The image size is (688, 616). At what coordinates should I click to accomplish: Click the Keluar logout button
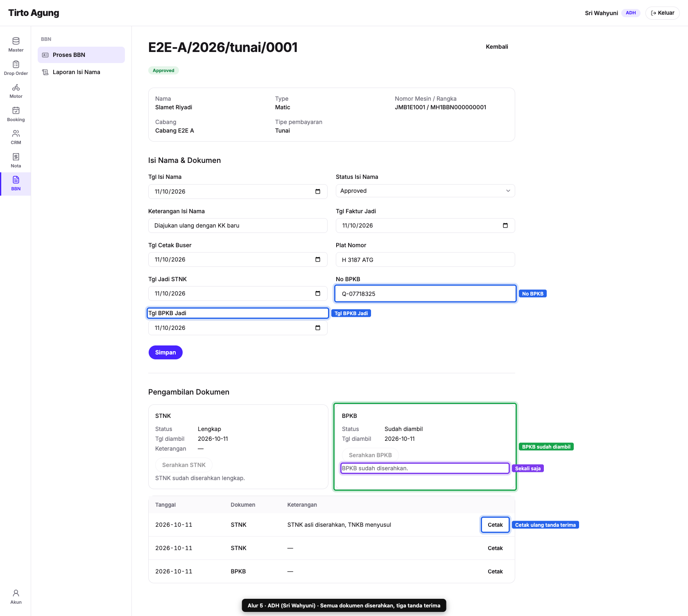(662, 13)
